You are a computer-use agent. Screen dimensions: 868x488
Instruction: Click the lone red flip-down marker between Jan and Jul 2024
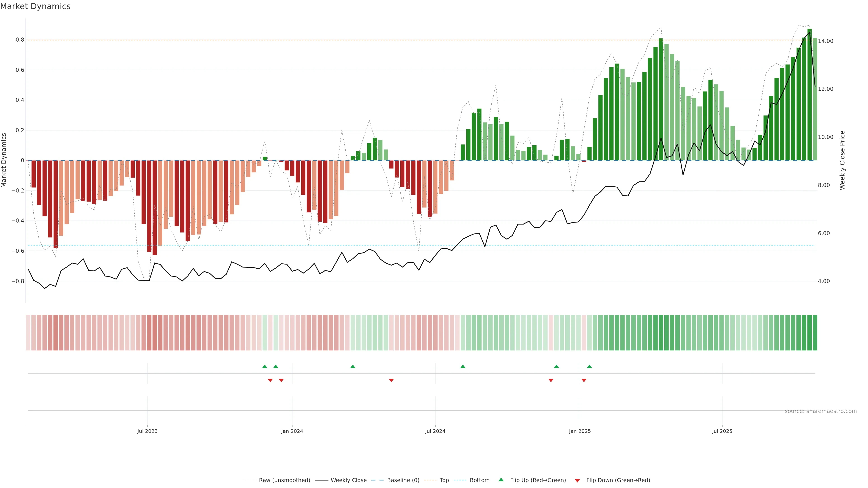(x=391, y=380)
